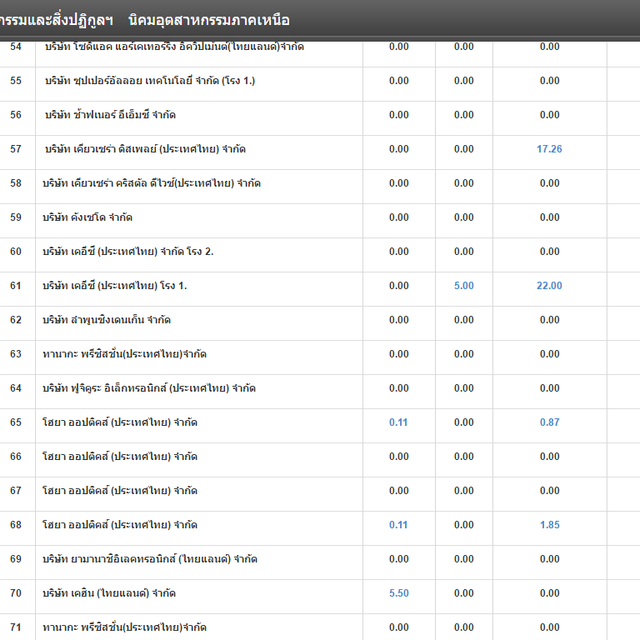
Task: Select 'บริษัท ยามานาชิอิเลคทรอนิกส์ (ไทยแลนด์) จำกัด'
Action: pyautogui.click(x=150, y=559)
